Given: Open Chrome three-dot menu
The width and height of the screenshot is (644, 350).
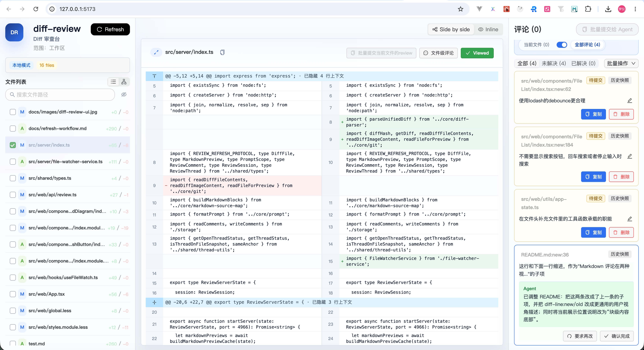Looking at the screenshot, I should point(635,9).
